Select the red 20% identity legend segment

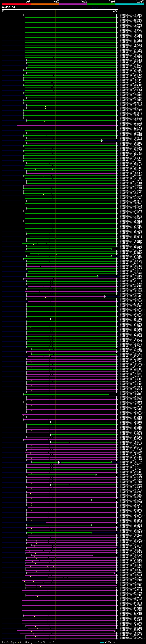click(x=16, y=4)
